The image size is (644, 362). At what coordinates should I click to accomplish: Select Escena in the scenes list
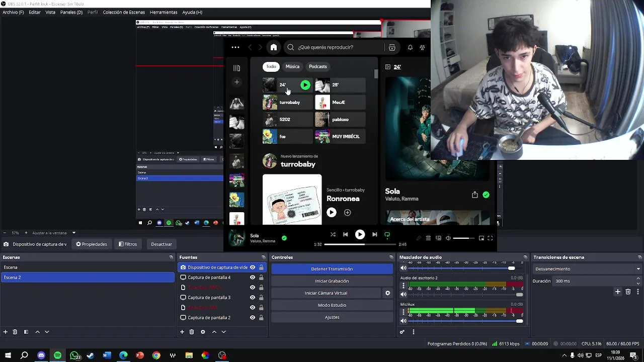pyautogui.click(x=87, y=267)
